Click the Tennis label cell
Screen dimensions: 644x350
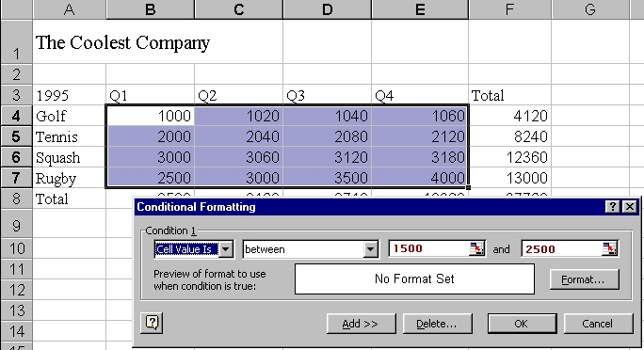[x=69, y=136]
